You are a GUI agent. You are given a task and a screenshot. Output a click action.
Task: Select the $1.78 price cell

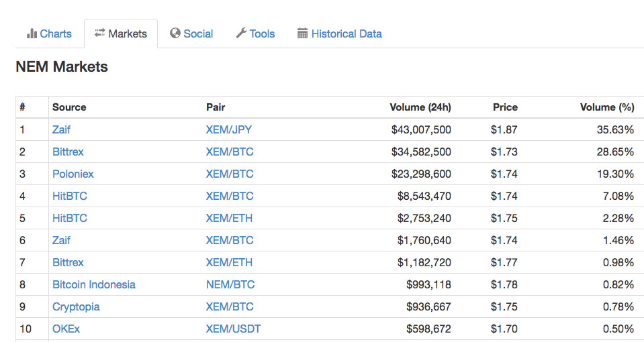(x=504, y=284)
